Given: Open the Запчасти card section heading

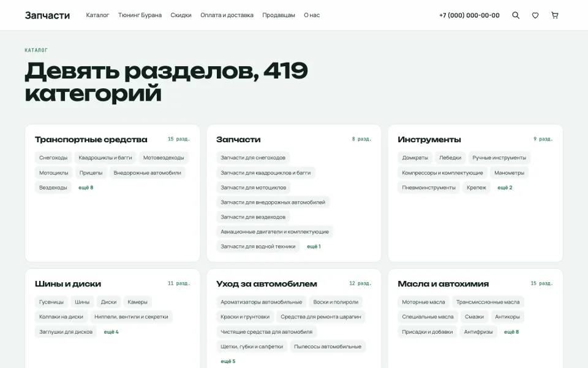Looking at the screenshot, I should tap(238, 139).
